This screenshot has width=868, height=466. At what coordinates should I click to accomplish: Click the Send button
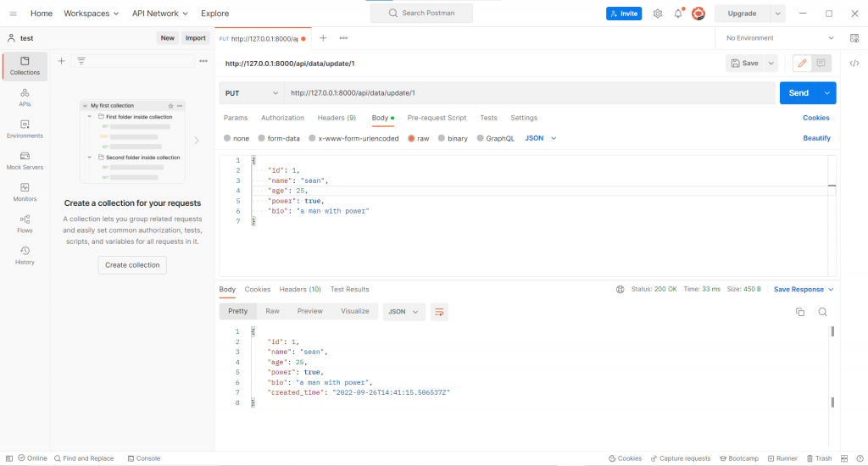(798, 93)
